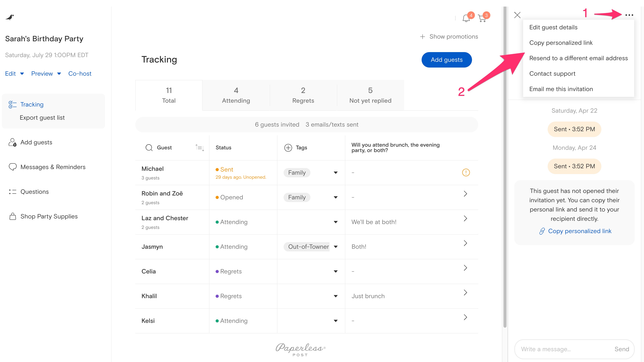
Task: Open the three-dots guest options menu
Action: (629, 15)
